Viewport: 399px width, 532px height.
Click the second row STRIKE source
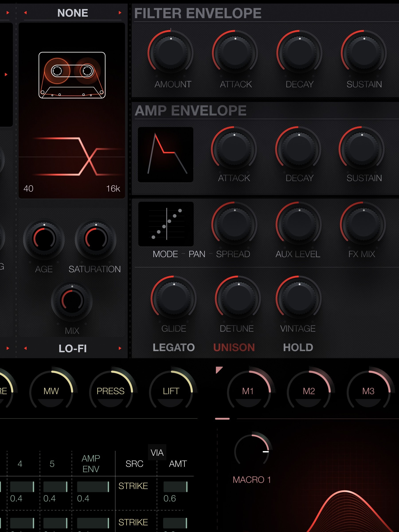(x=133, y=522)
